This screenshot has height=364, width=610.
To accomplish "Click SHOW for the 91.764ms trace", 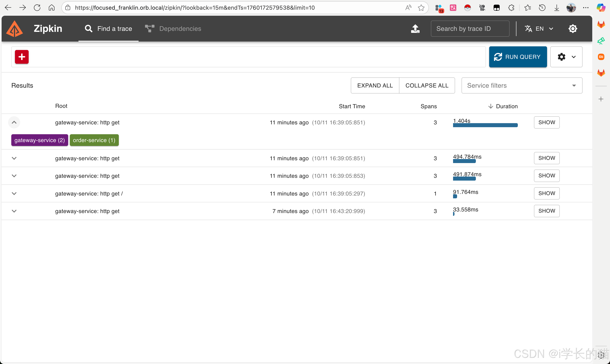I will point(546,193).
